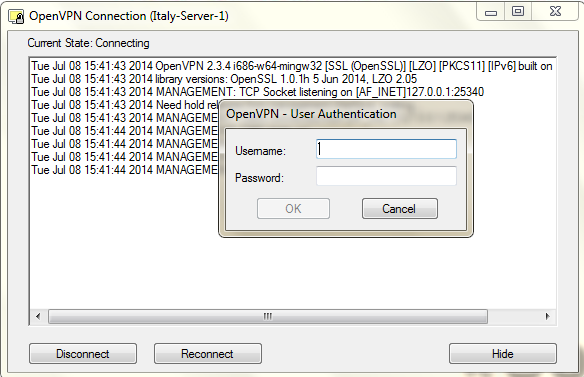Disconnect from the Italy-Server-1 VPN
Image resolution: width=584 pixels, height=377 pixels.
(83, 354)
